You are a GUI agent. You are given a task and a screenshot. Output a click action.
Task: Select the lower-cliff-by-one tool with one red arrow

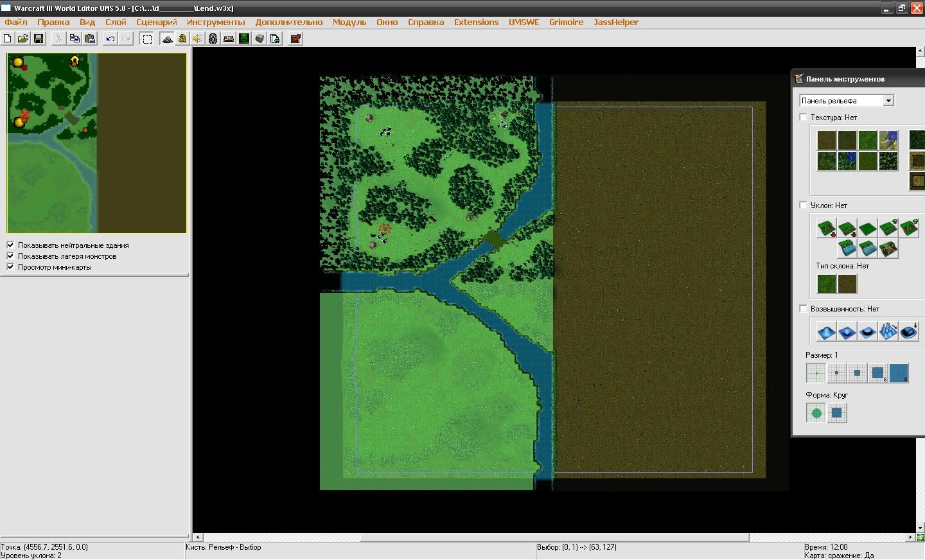847,228
